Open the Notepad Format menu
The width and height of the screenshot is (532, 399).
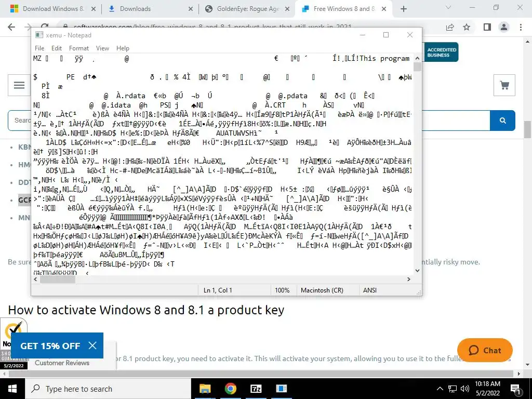[79, 48]
